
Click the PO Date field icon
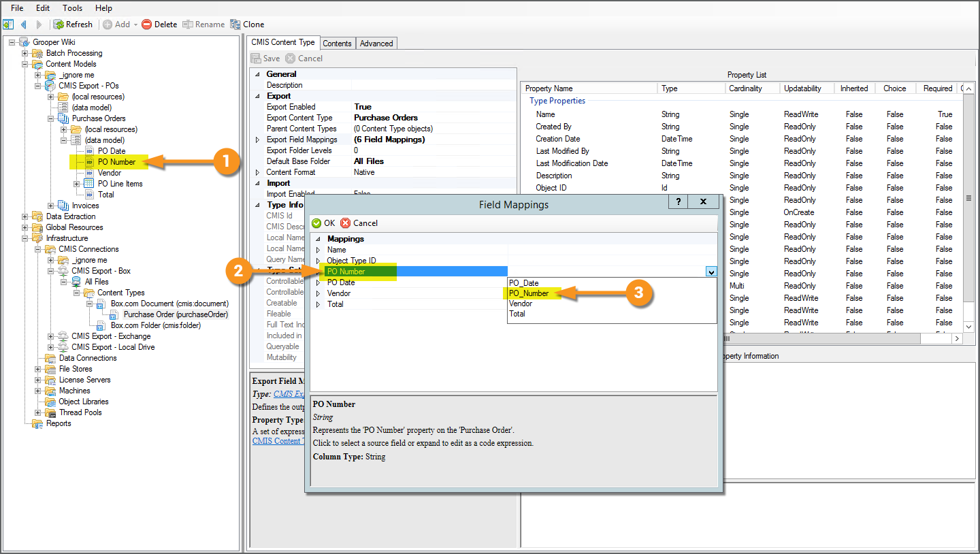tap(89, 151)
